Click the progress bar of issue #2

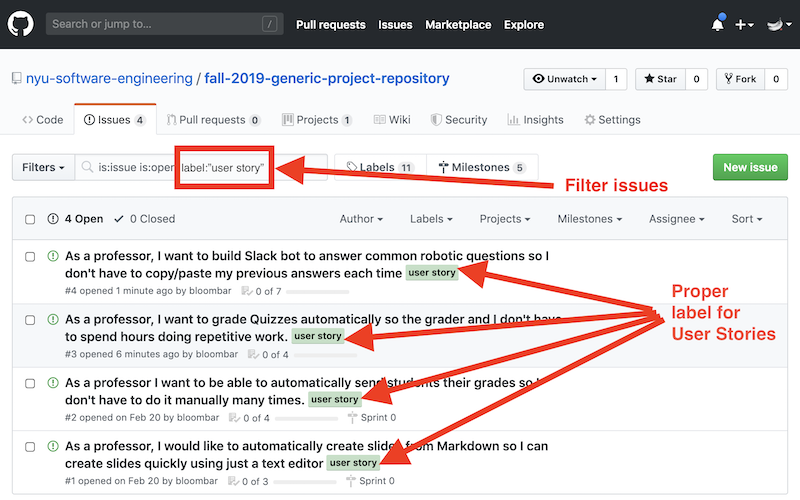(306, 418)
